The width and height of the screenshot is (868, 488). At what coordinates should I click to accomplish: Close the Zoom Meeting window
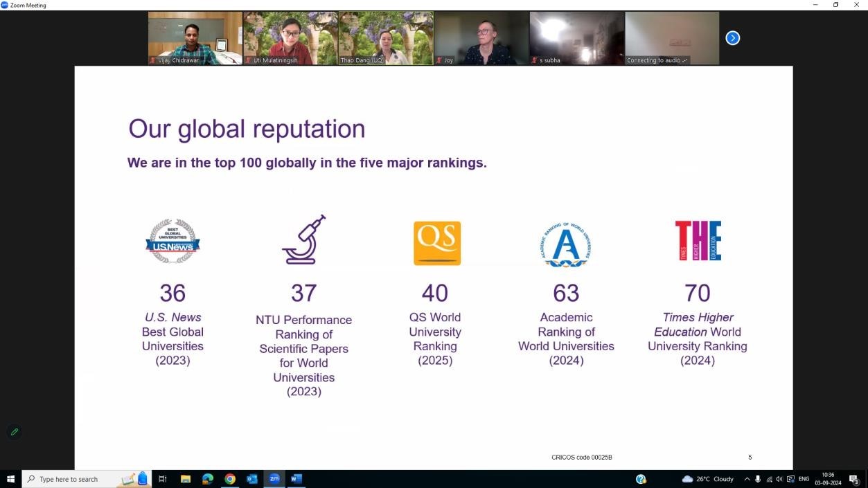pos(856,5)
